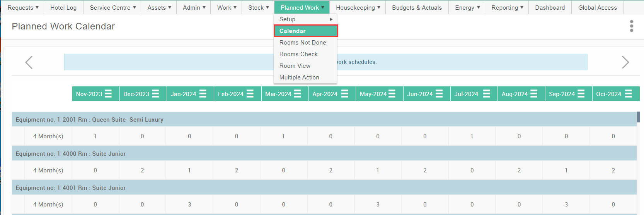
Task: Open the Aug-2024 month menu icon
Action: 534,94
